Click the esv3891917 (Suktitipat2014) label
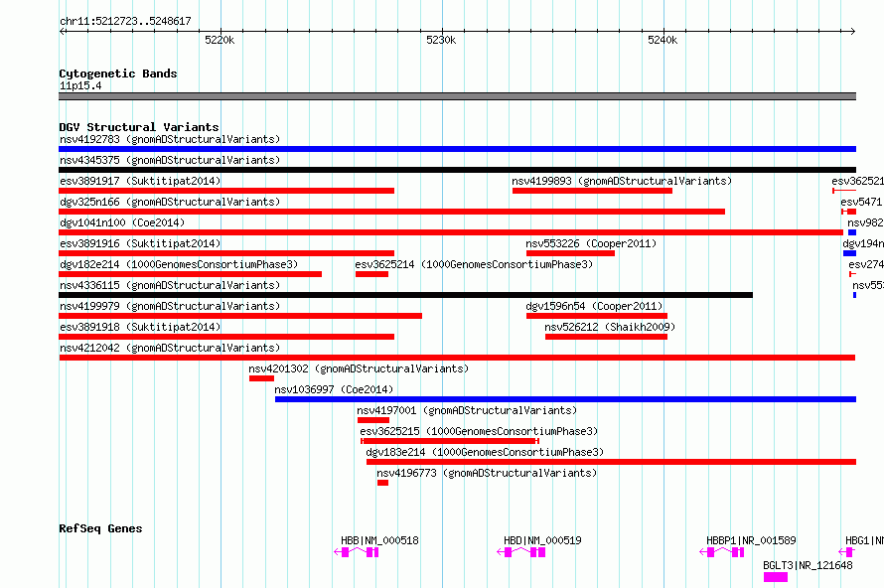The height and width of the screenshot is (588, 884). 140,181
